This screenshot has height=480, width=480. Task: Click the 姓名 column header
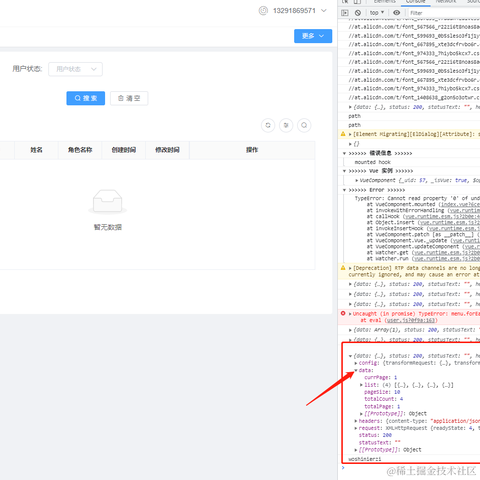[x=36, y=150]
